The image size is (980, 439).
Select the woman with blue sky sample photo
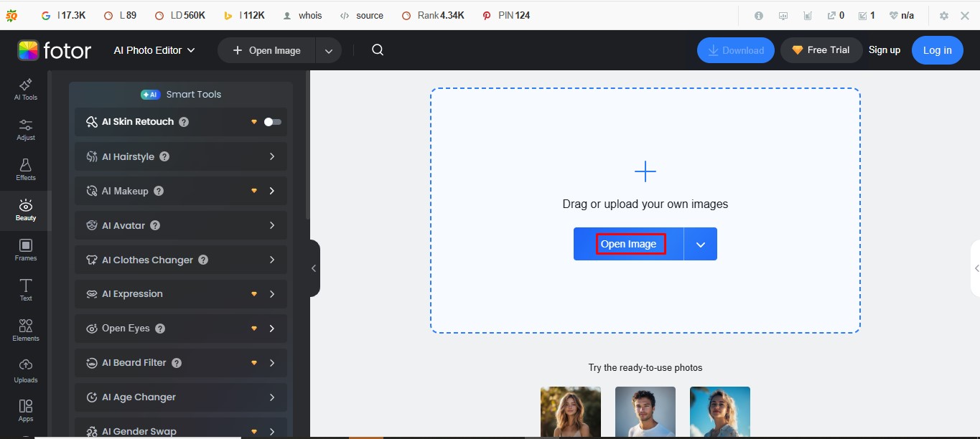[x=720, y=412]
